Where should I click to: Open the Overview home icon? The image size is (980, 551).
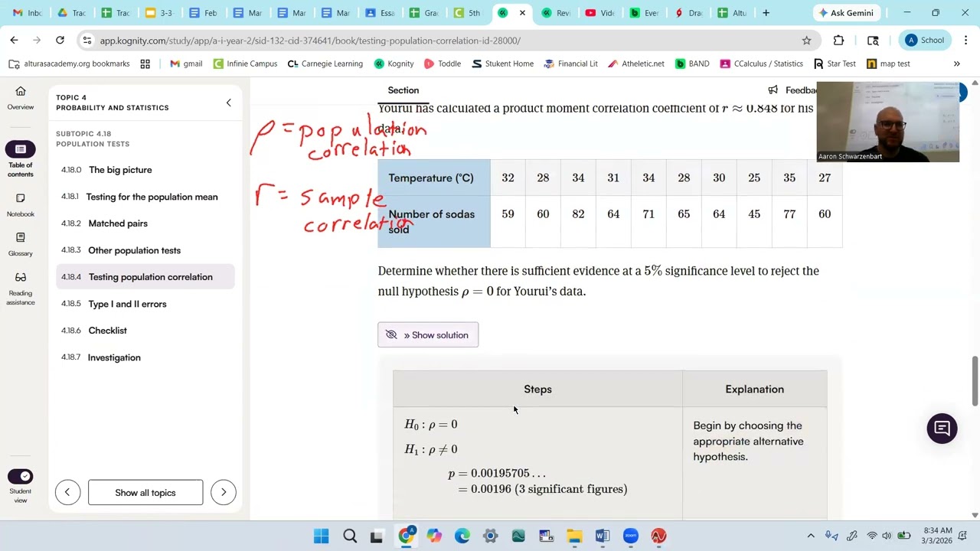pos(21,98)
